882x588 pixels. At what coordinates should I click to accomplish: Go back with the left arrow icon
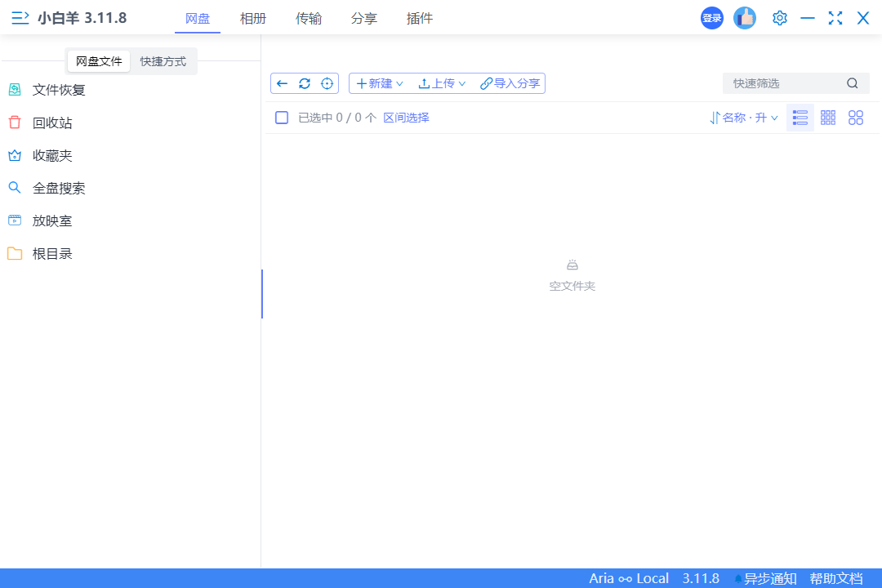coord(283,83)
